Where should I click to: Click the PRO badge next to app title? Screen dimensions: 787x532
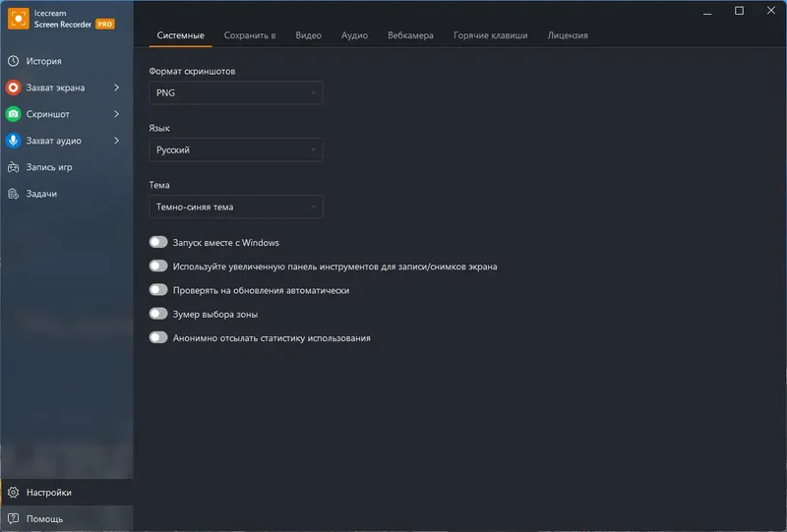click(x=105, y=24)
